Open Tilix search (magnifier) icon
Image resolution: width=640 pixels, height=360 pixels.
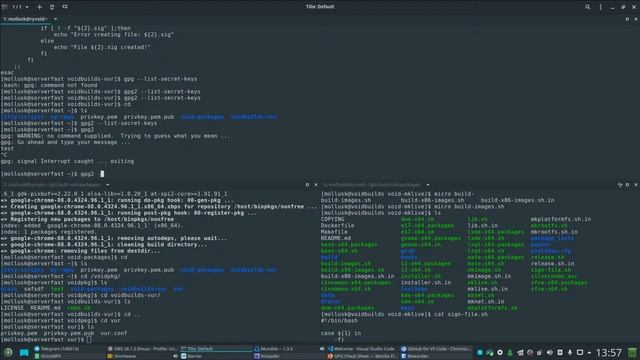click(x=588, y=7)
